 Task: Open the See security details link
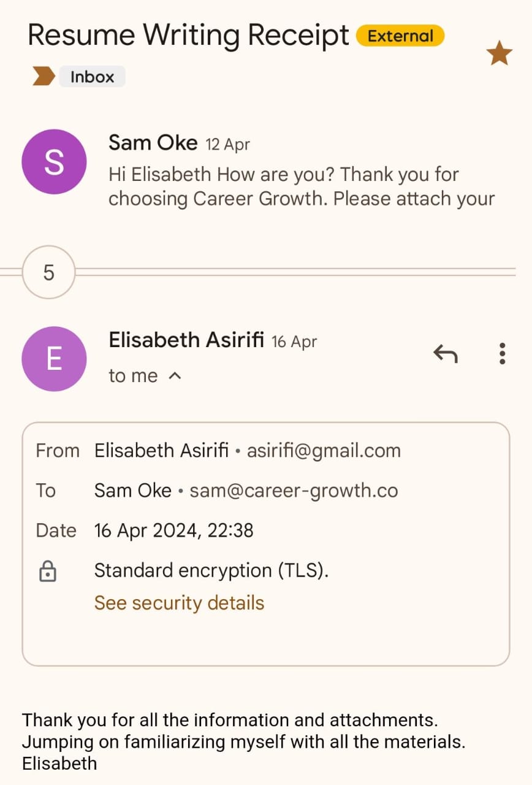[179, 603]
